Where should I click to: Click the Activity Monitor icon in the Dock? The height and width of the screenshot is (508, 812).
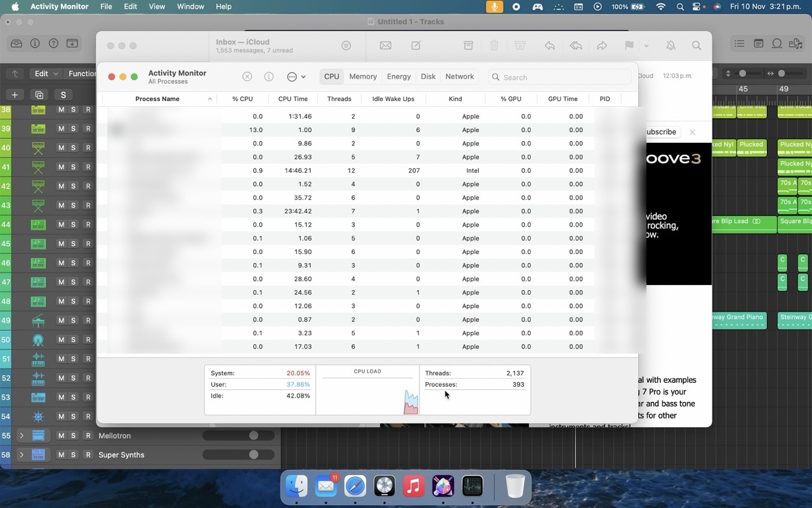pos(471,486)
